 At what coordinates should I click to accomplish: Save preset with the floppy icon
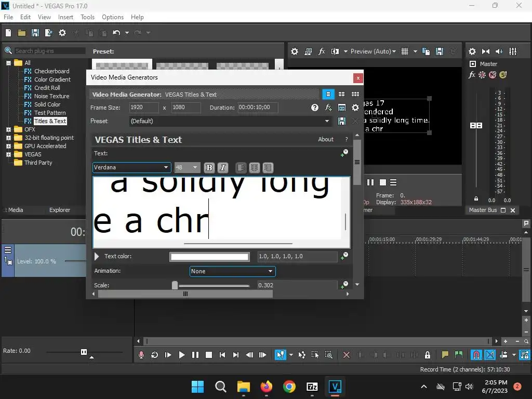point(342,121)
